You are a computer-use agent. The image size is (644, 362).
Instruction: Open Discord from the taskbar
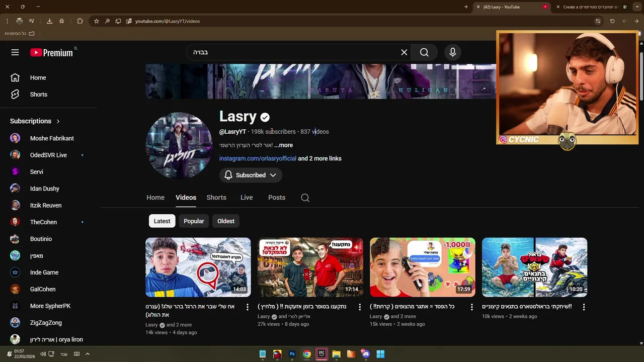366,354
